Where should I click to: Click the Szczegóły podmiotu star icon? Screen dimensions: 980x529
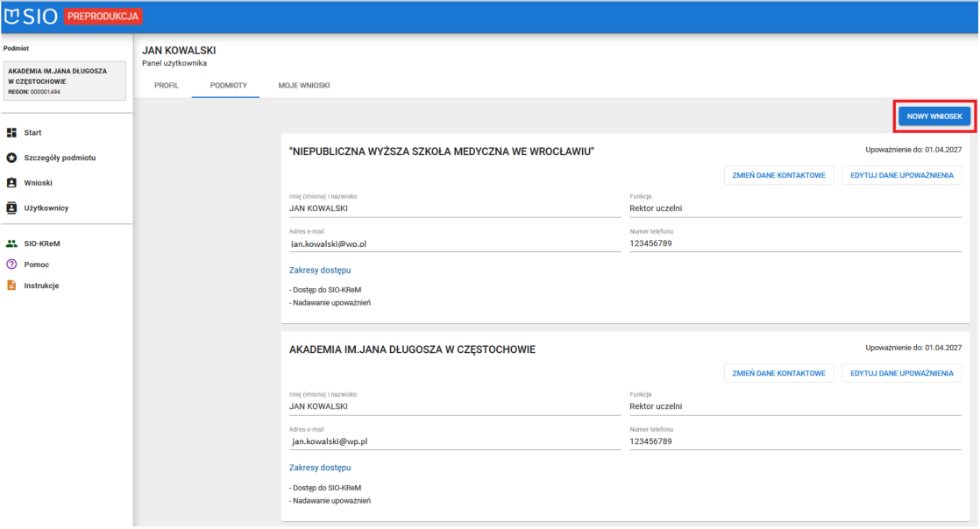(x=12, y=158)
